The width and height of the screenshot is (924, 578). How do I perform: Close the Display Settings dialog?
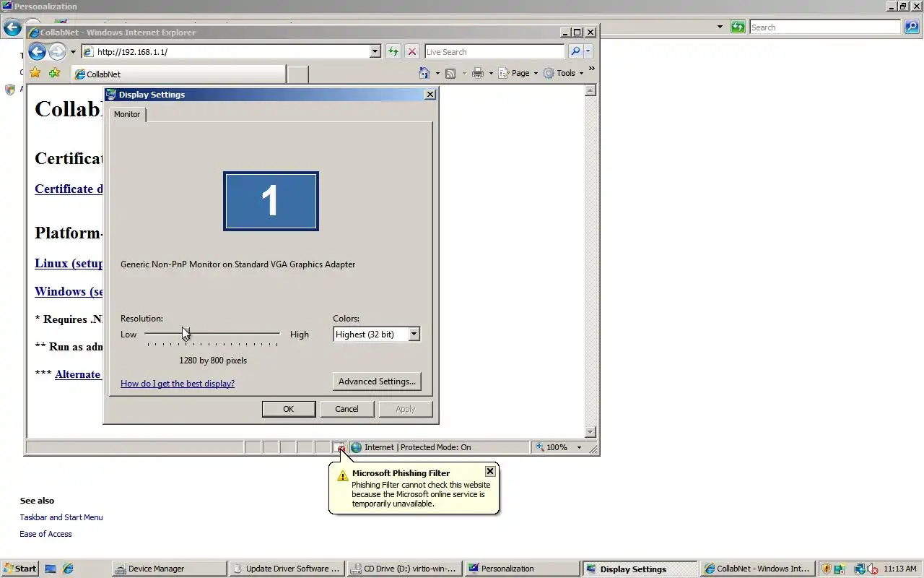point(430,95)
